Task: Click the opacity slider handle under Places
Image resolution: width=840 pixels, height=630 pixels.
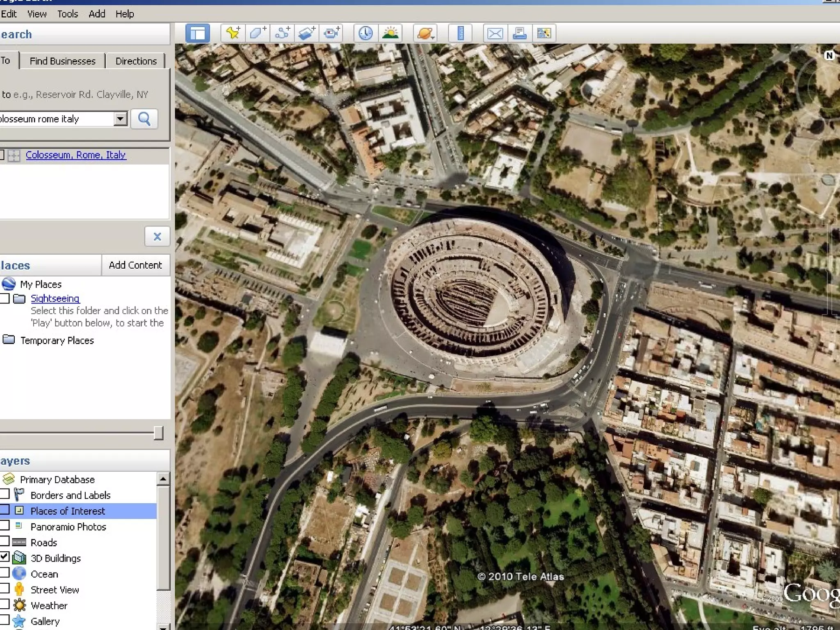Action: [158, 433]
